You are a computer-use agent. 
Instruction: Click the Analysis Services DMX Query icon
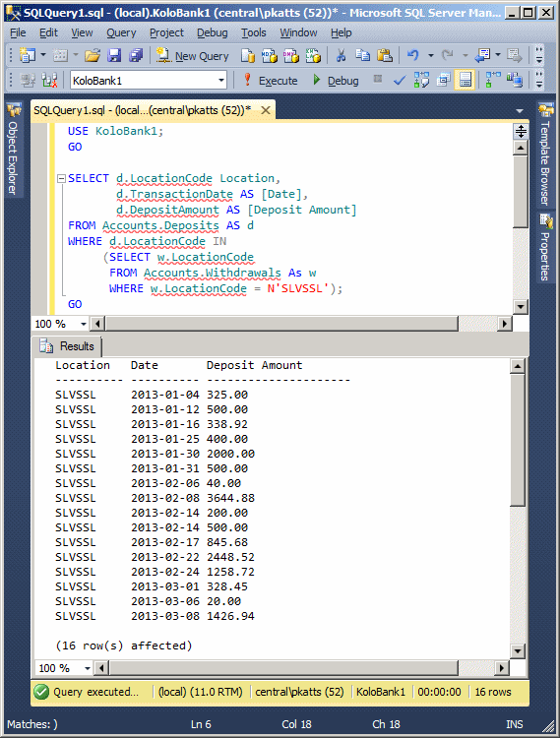click(290, 56)
